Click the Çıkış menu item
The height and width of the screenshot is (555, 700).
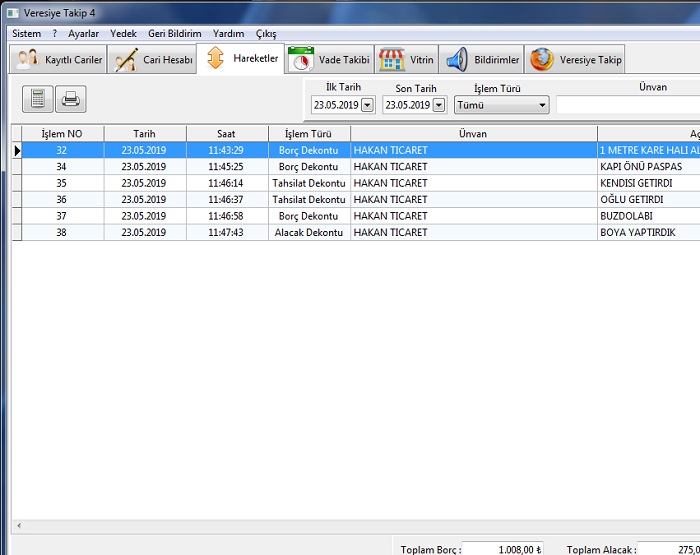tap(266, 34)
